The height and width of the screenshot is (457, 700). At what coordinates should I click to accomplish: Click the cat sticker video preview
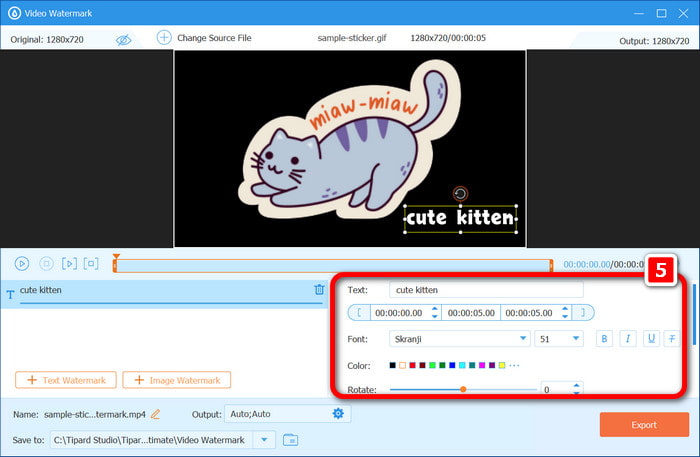tap(350, 148)
